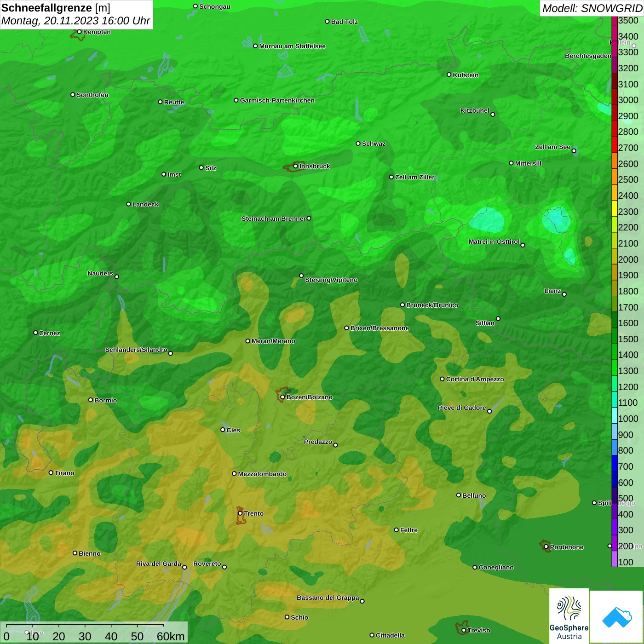Click the Berchtesgaden label
This screenshot has width=644, height=644.
point(588,56)
